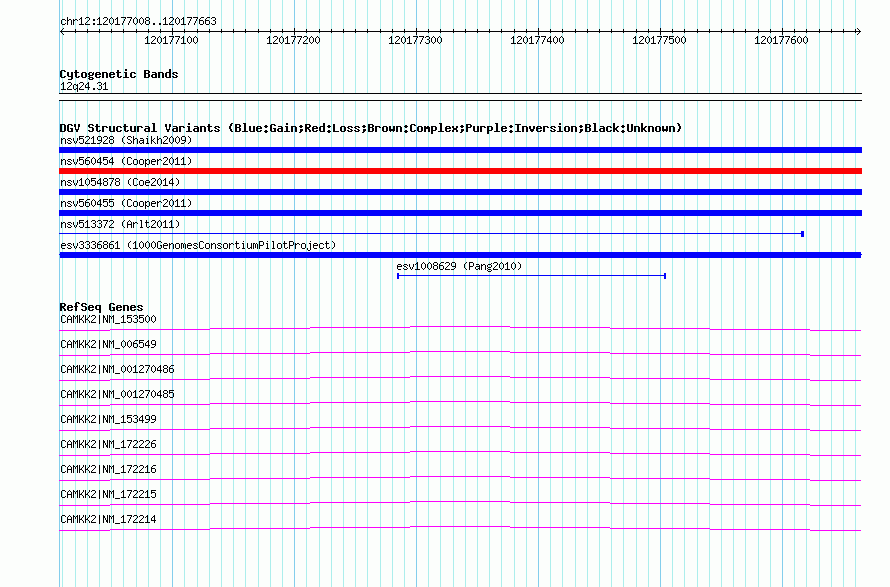Select the blue bar under nsv521928
The height and width of the screenshot is (587, 890).
pyautogui.click(x=460, y=150)
